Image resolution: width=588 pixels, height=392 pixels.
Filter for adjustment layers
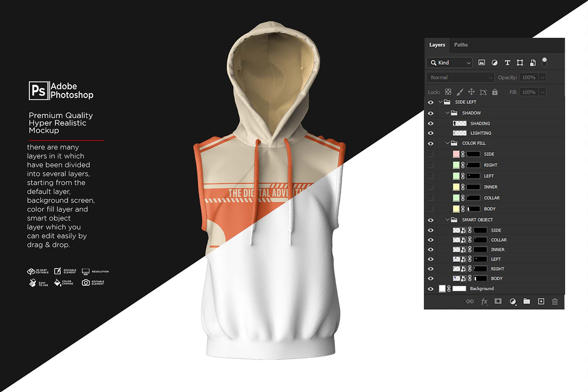coord(494,63)
